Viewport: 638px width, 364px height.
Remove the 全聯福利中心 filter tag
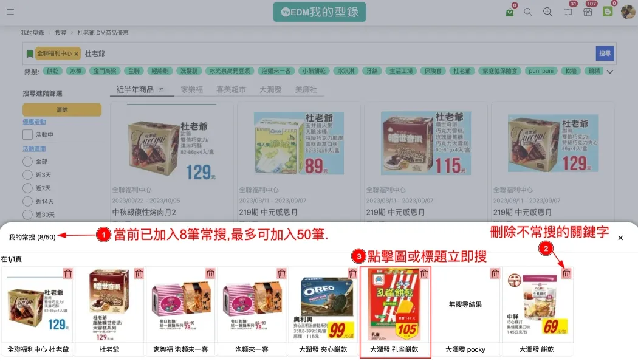click(x=76, y=53)
